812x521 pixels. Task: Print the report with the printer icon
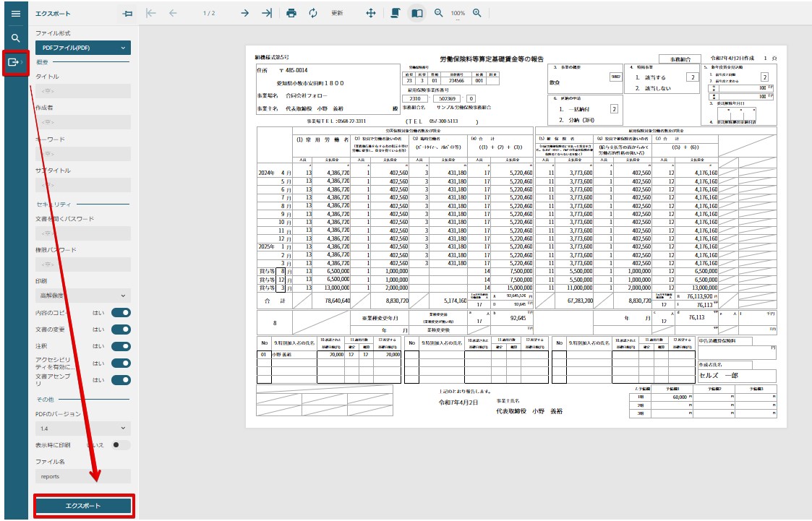291,14
